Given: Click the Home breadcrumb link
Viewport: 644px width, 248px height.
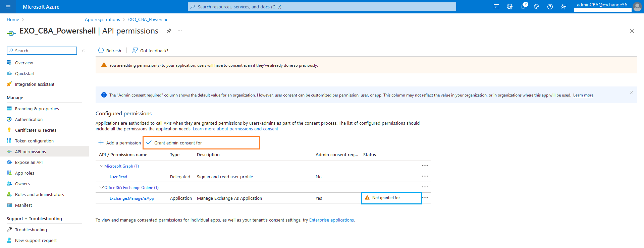Looking at the screenshot, I should click(13, 19).
